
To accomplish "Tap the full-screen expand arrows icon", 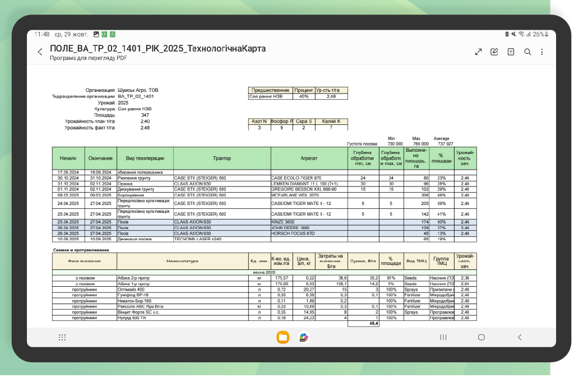I will 478,52.
